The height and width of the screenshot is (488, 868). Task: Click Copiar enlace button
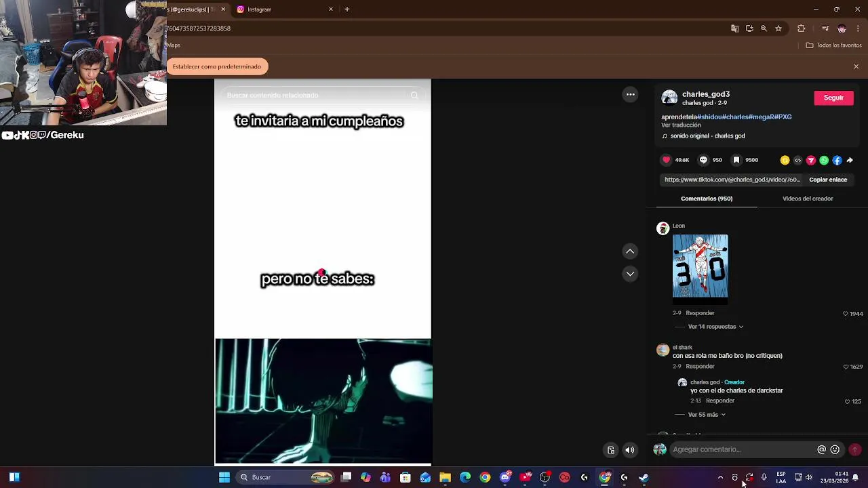click(828, 180)
